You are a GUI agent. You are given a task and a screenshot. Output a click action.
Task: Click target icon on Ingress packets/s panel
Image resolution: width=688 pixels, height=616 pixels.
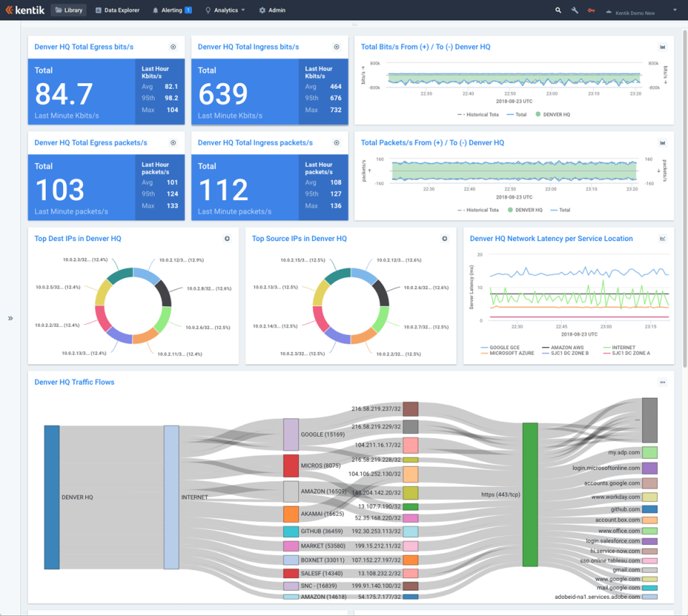(337, 143)
